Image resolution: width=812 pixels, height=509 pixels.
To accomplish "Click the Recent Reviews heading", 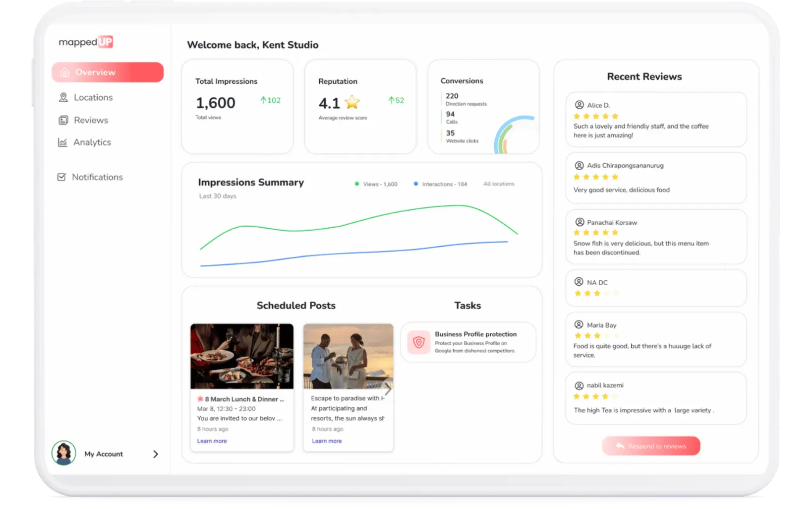I will pos(644,76).
